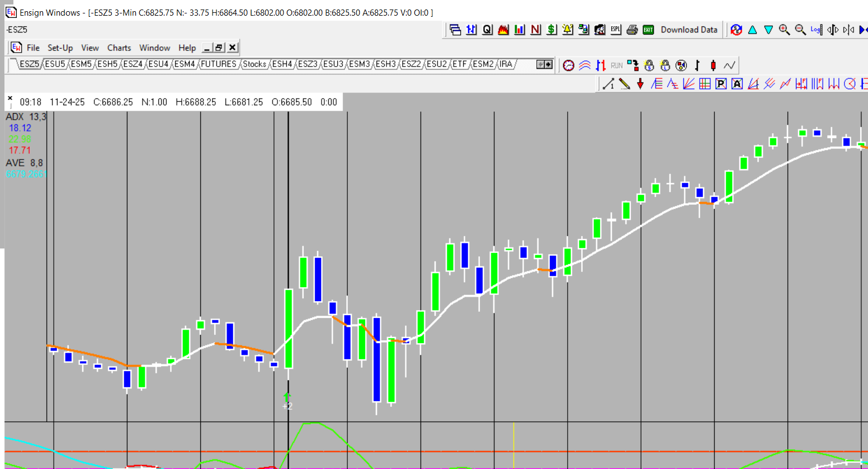Click the zoom in magnifier icon
This screenshot has height=469, width=868.
pos(784,30)
